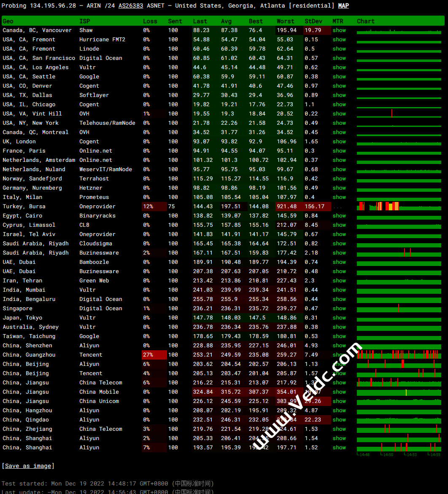Show MTR for Dallas Softlayer row
Screen dimensions: 448x494
click(x=339, y=95)
